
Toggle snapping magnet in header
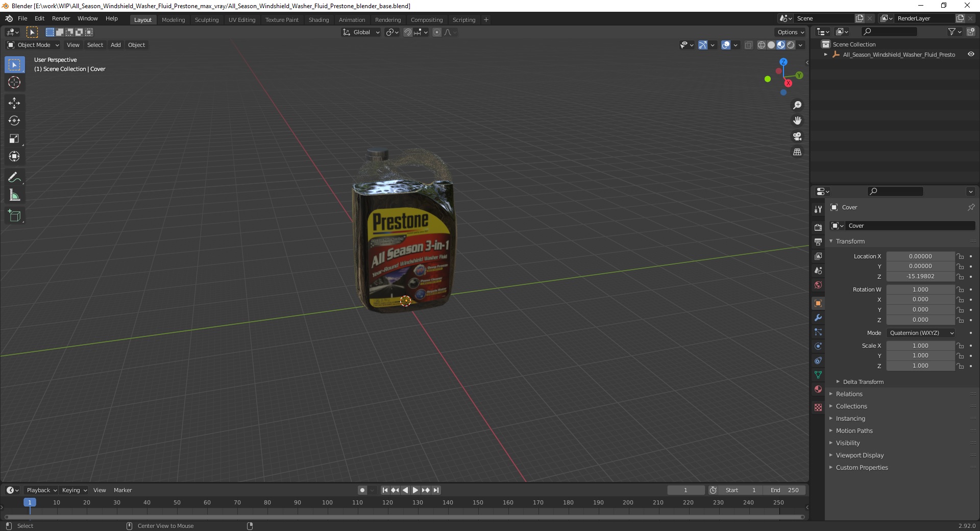(x=407, y=32)
